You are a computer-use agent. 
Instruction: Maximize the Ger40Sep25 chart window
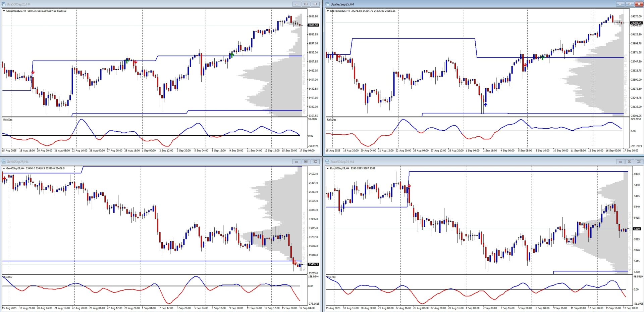306,162
